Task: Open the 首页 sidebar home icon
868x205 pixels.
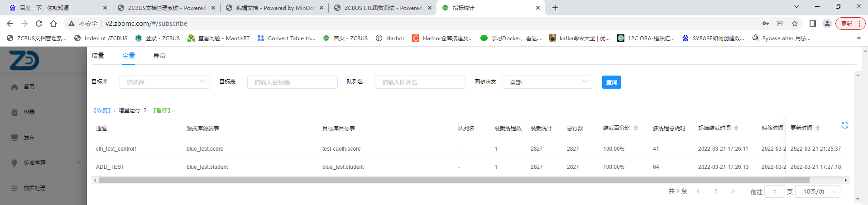Action: (x=14, y=87)
